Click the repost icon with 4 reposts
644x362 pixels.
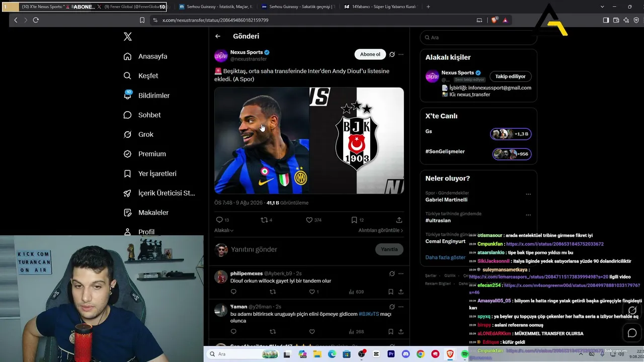point(264,220)
